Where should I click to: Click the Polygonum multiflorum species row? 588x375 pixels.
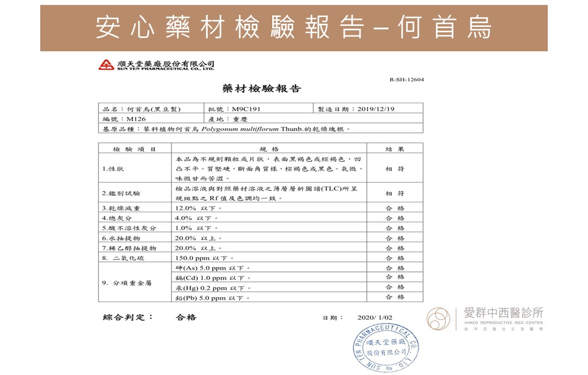point(260,128)
